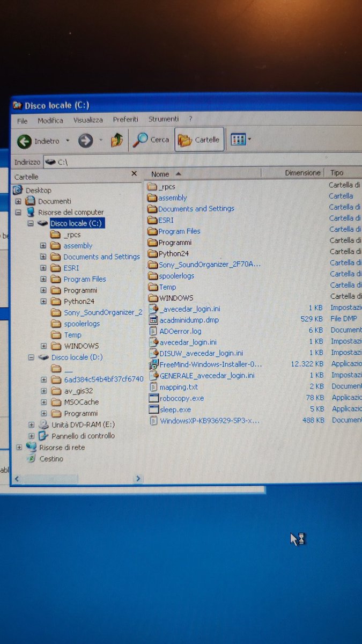
Task: Open the File menu
Action: (22, 121)
